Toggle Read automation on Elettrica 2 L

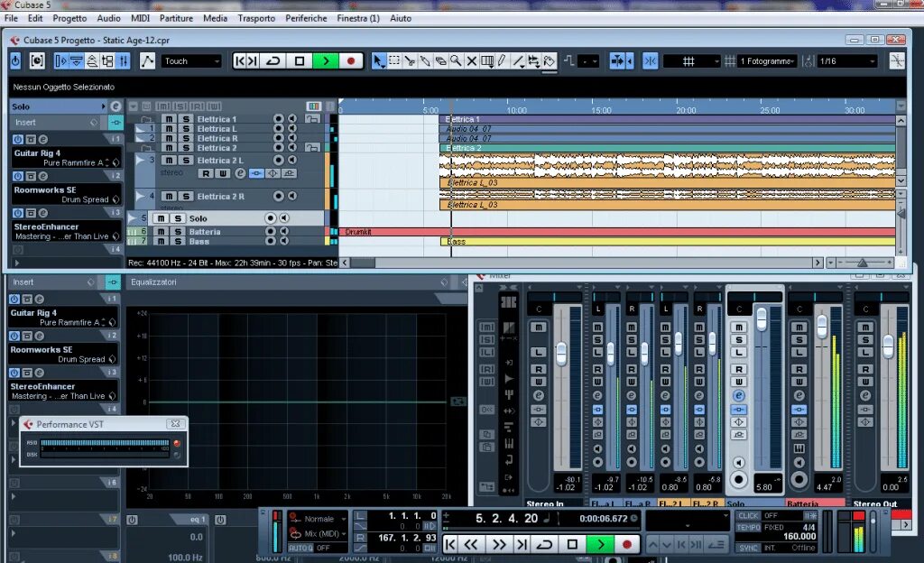tap(206, 173)
